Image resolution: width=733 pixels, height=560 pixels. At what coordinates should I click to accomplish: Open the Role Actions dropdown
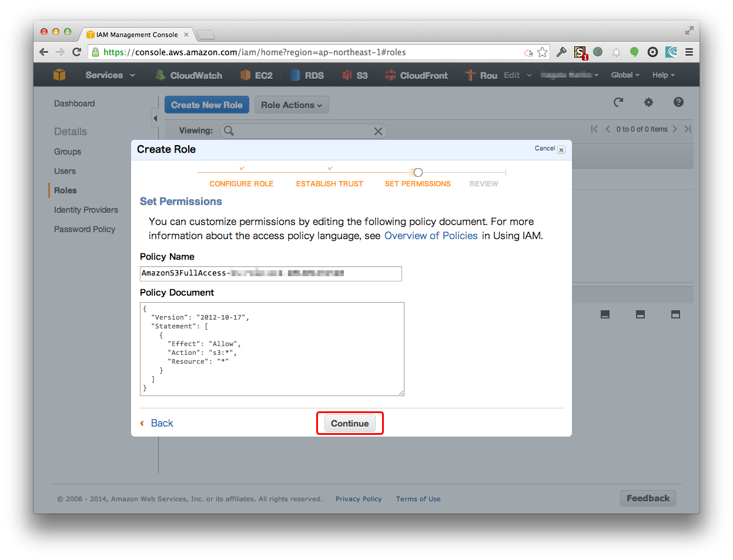[291, 105]
